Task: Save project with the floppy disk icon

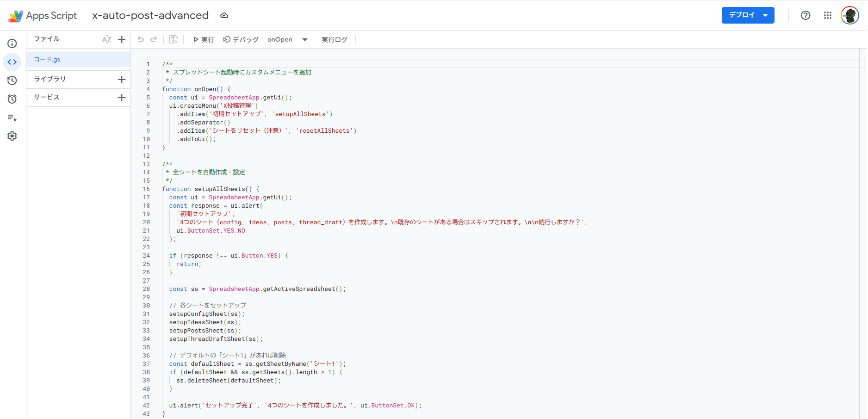Action: point(174,39)
